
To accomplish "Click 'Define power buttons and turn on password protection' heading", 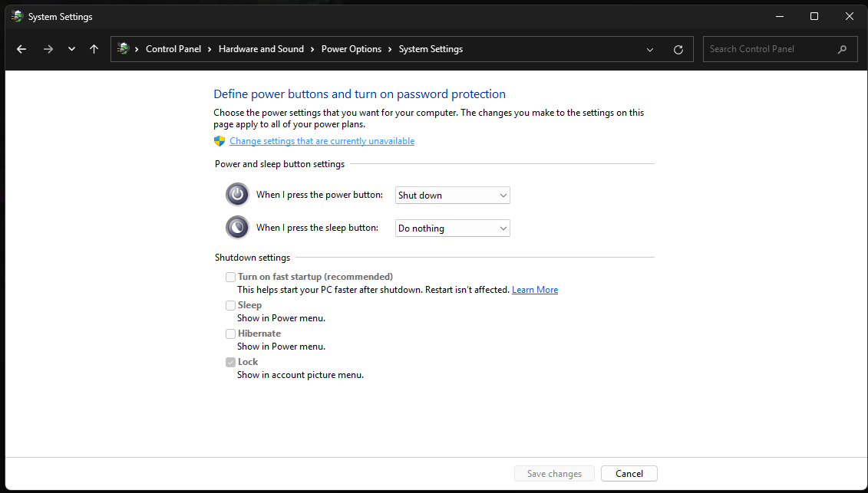I will click(360, 94).
